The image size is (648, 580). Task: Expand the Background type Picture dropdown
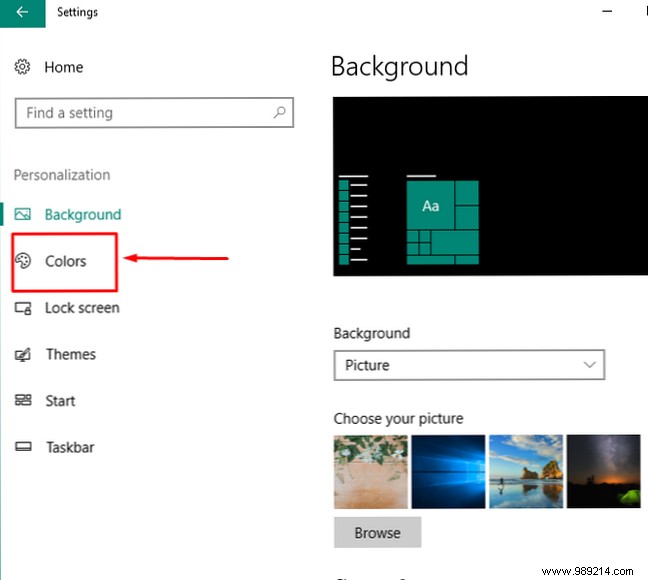point(469,365)
